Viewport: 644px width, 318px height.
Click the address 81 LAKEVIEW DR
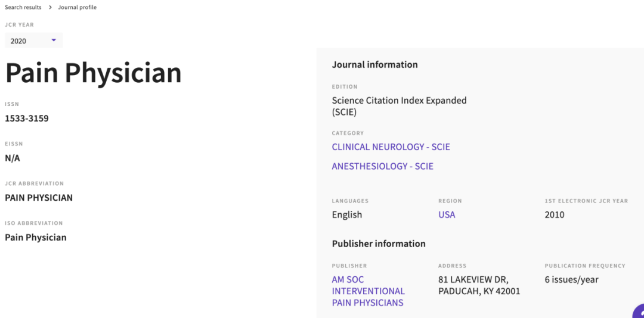(473, 280)
